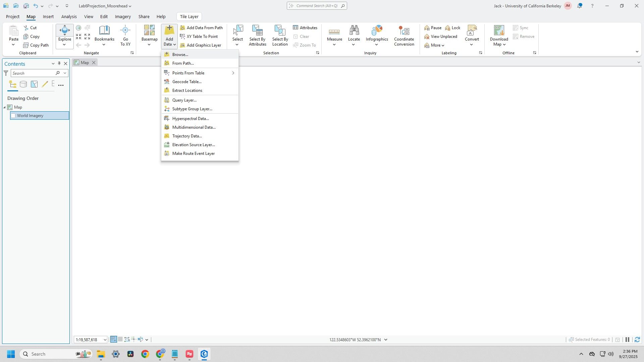Choose Browse... from the Add Data menu
Image resolution: width=644 pixels, height=362 pixels.
(180, 55)
